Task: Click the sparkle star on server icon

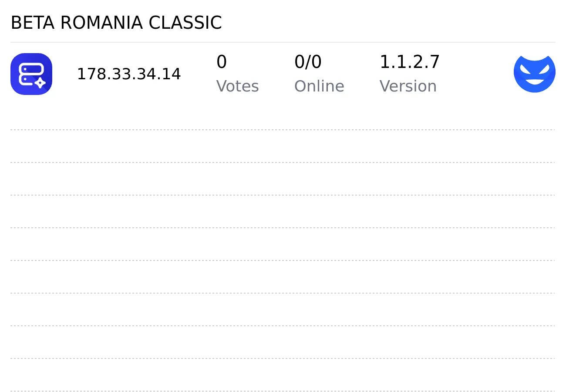Action: tap(40, 82)
